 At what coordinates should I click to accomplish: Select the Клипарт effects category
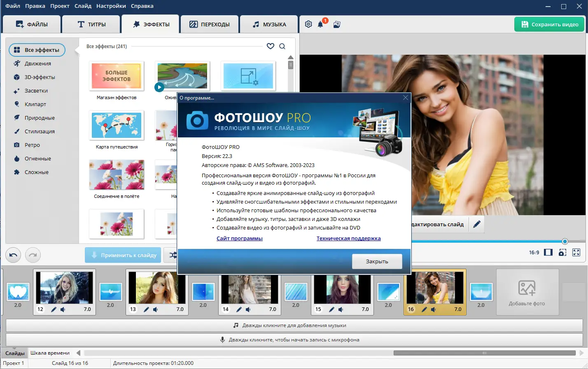click(x=35, y=104)
